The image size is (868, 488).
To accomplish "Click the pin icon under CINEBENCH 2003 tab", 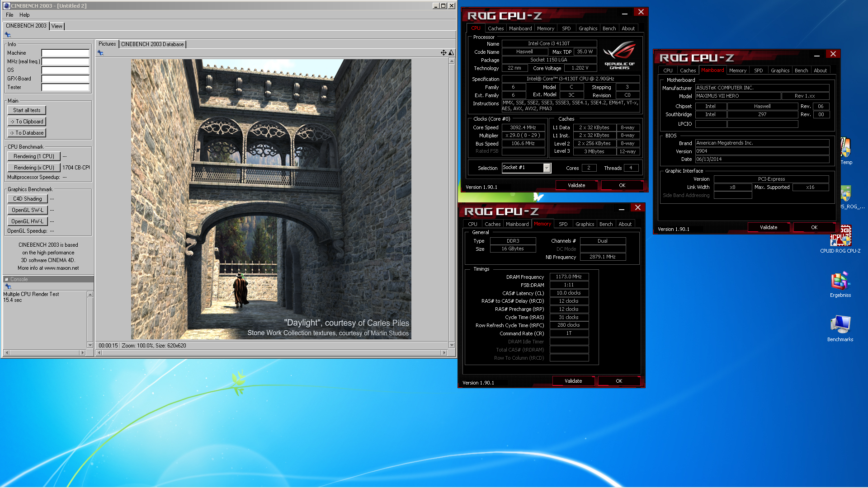I will coord(8,35).
